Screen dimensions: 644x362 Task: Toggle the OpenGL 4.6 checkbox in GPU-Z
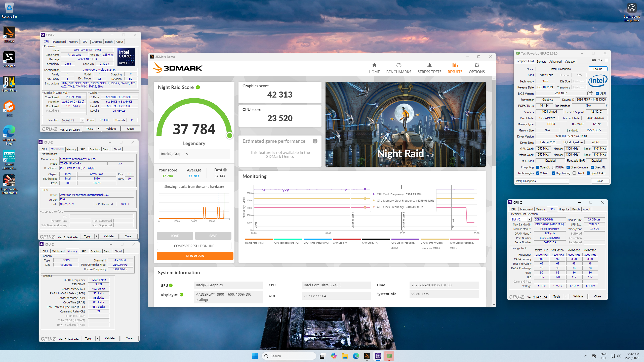pyautogui.click(x=588, y=173)
